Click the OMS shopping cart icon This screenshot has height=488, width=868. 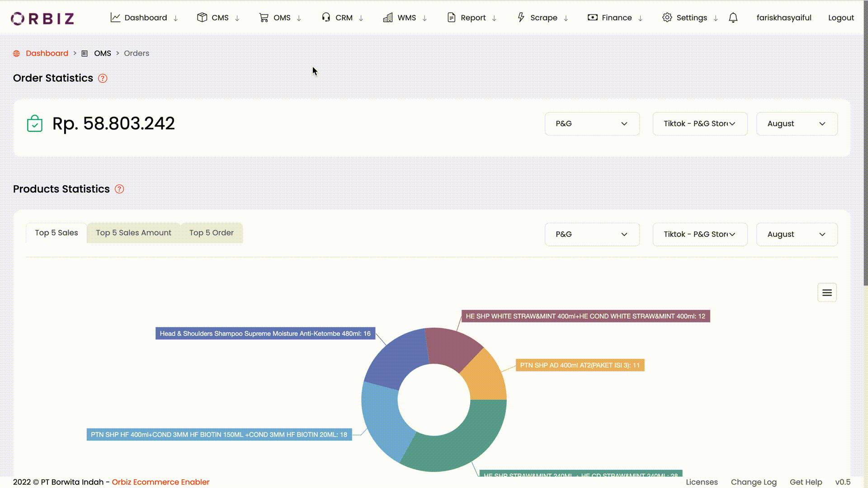coord(264,18)
